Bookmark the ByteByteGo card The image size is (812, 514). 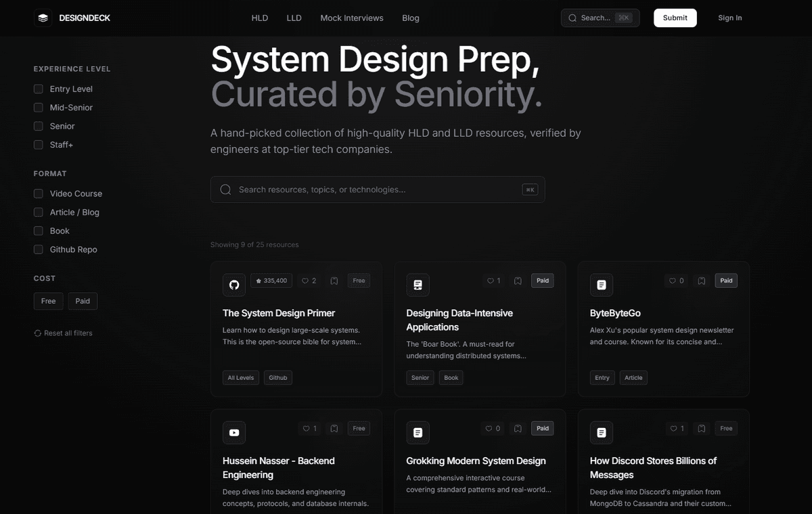tap(702, 280)
